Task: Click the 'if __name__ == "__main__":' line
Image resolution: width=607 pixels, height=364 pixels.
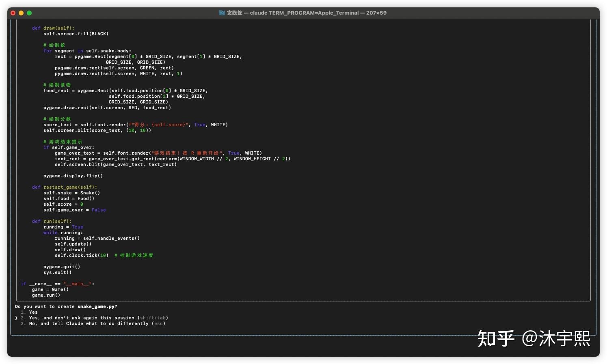Action: pos(57,284)
